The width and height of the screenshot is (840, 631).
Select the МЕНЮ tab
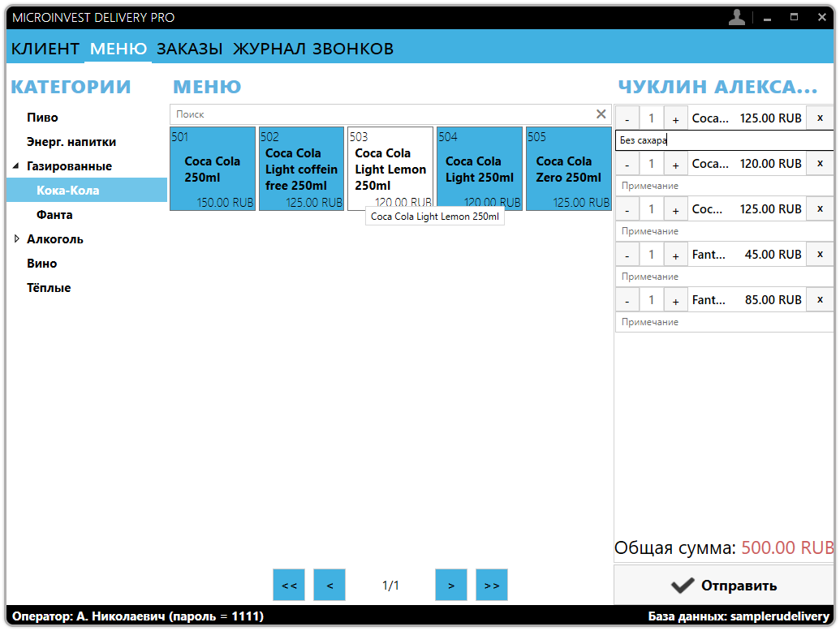(118, 49)
